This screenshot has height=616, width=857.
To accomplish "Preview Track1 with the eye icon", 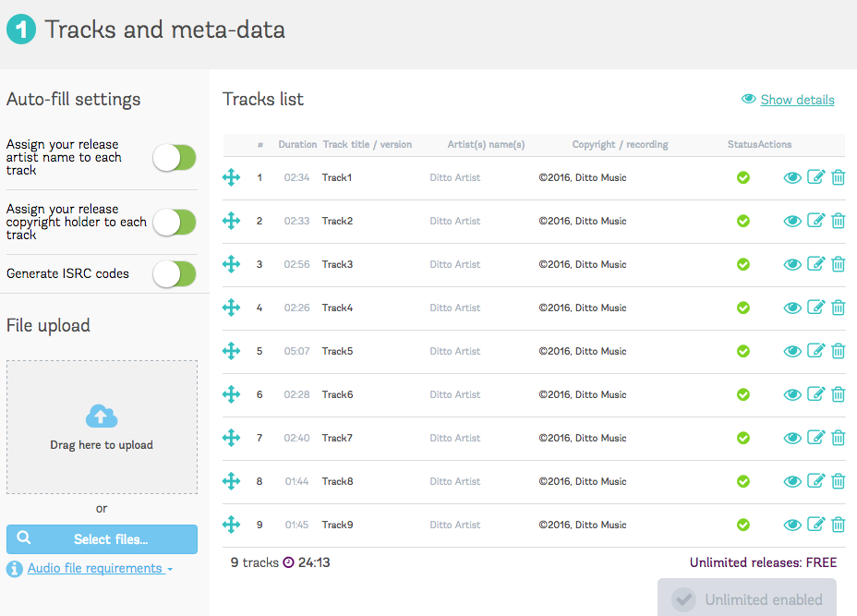I will pos(792,177).
